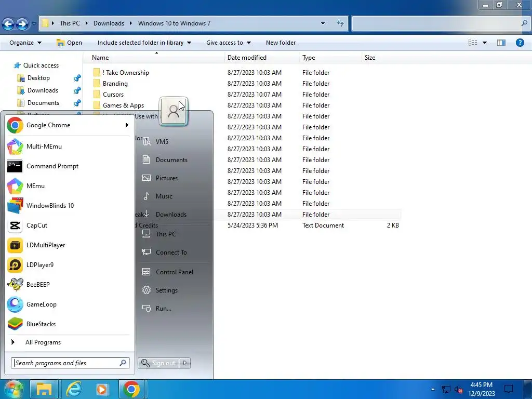The image size is (532, 399).
Task: Open power options arrow next to Sign out
Action: (185, 363)
